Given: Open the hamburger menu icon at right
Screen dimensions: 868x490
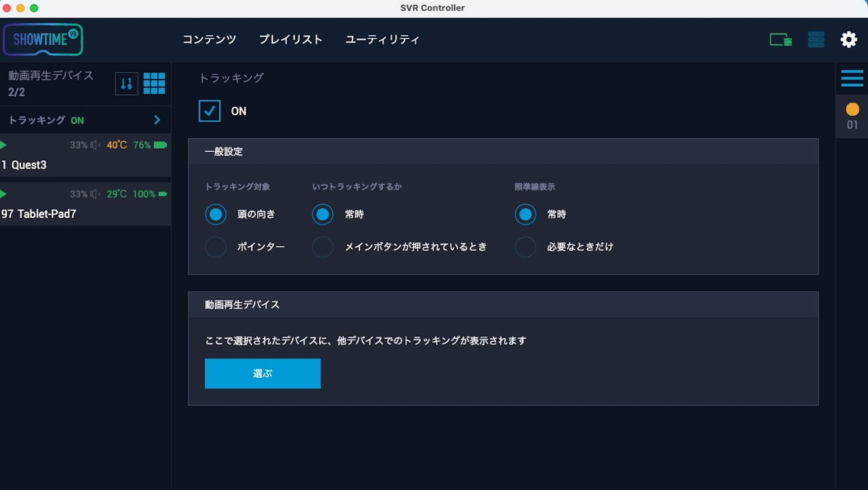Looking at the screenshot, I should [x=852, y=78].
